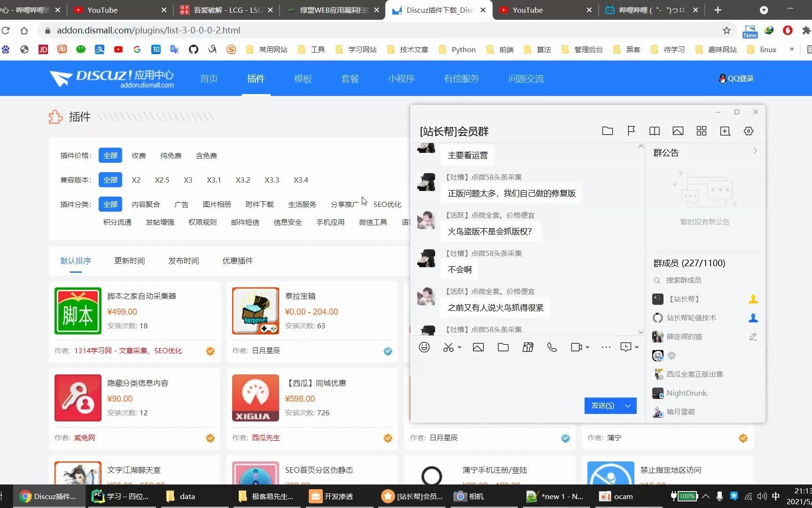Open 套餐 in the navigation bar
Screen dimensions: 812x508
pyautogui.click(x=350, y=79)
